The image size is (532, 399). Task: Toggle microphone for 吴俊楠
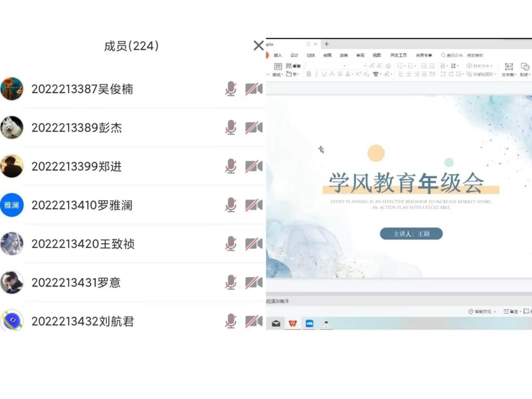point(231,89)
